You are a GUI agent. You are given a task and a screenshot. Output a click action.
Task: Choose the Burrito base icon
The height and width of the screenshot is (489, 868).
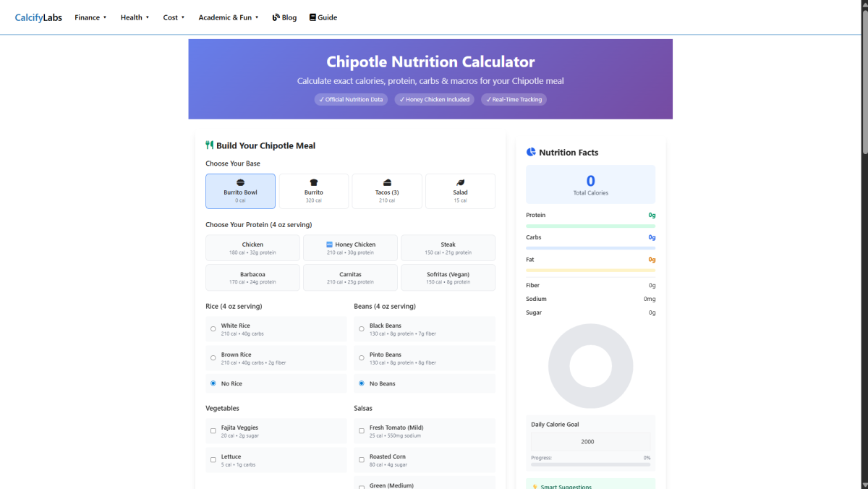click(313, 182)
